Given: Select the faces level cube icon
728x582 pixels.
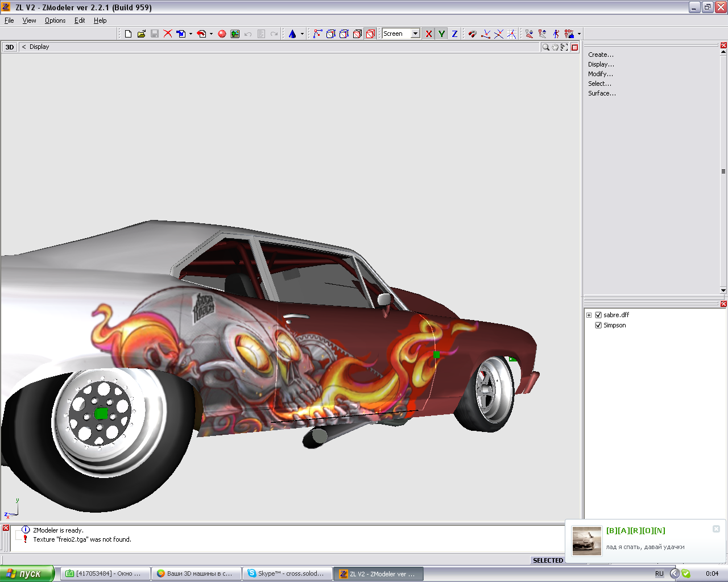Looking at the screenshot, I should pyautogui.click(x=344, y=34).
